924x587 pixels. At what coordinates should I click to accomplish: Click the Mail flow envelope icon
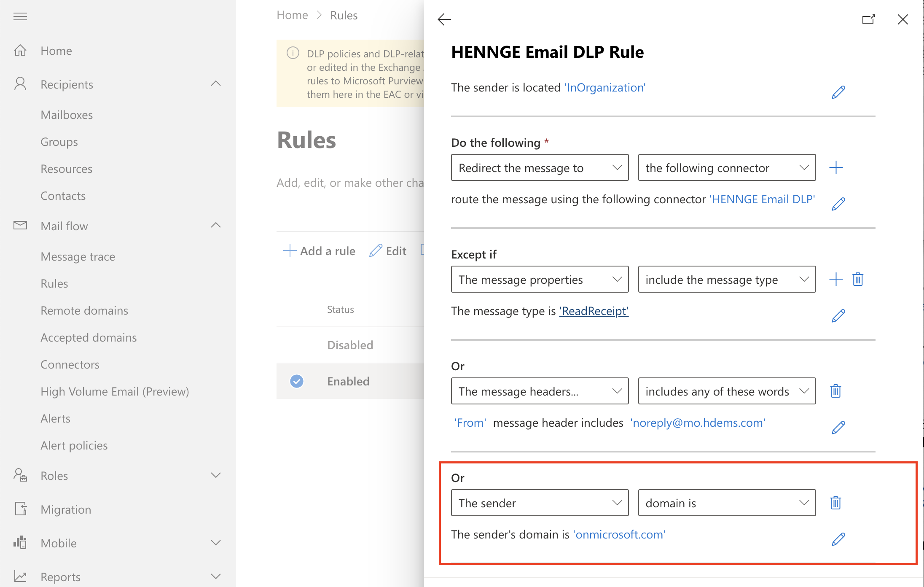(20, 226)
